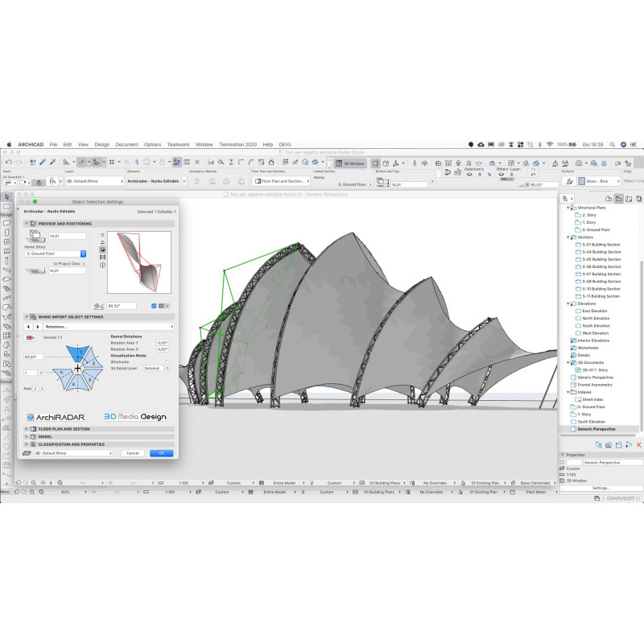
Task: Click the Cancel button
Action: click(133, 453)
